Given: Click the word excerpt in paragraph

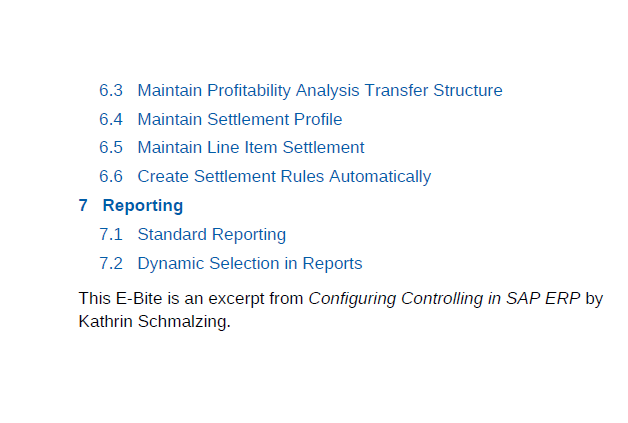Looking at the screenshot, I should (x=236, y=299).
